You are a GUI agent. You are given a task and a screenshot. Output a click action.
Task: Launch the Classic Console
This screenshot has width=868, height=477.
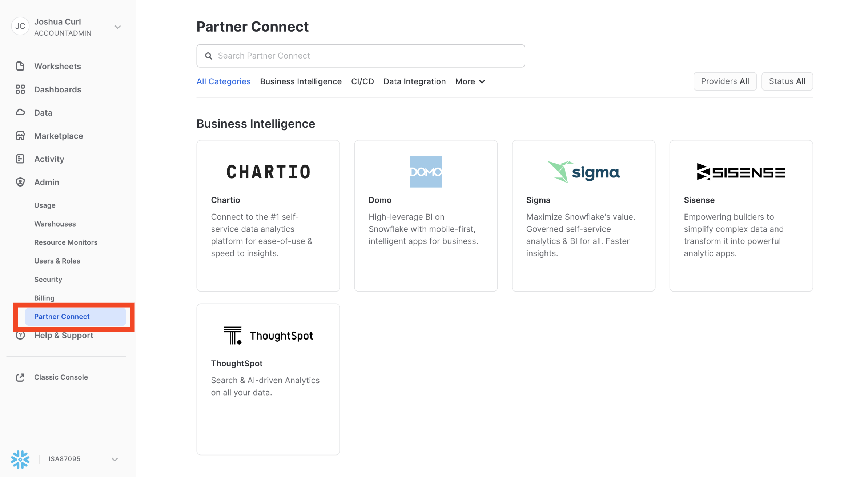[x=61, y=377]
